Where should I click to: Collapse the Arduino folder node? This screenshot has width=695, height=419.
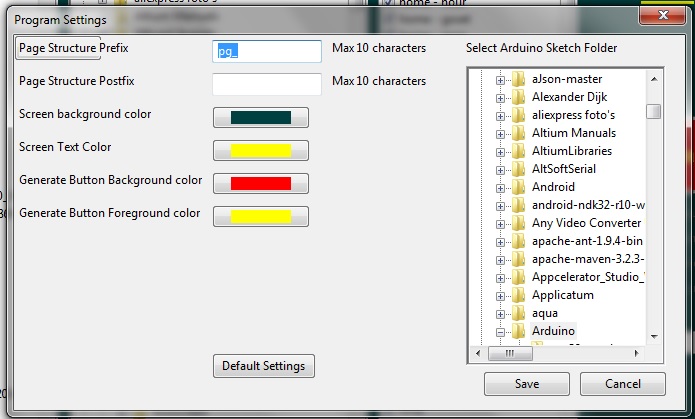click(x=500, y=332)
